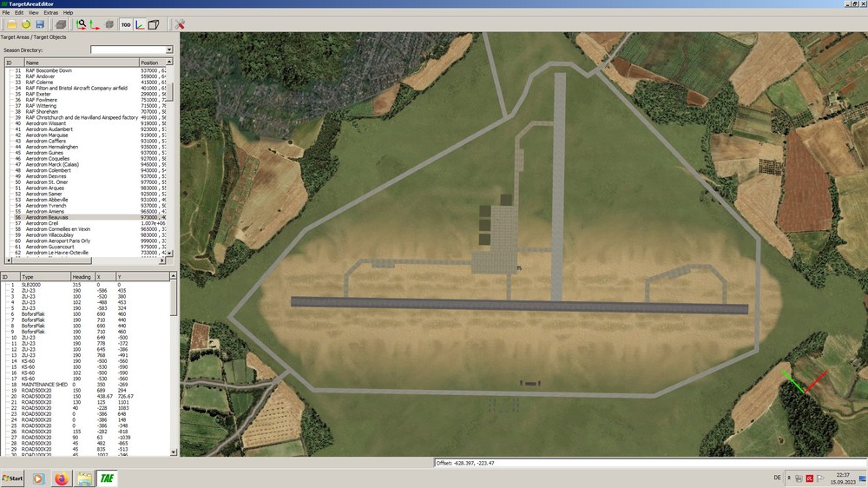Select Aerodrom St. Omer row
Viewport: 868px width, 488px height.
47,182
